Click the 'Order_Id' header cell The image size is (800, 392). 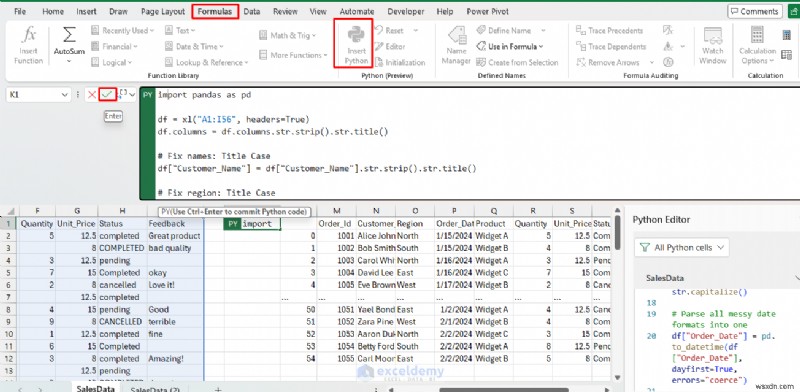(336, 224)
